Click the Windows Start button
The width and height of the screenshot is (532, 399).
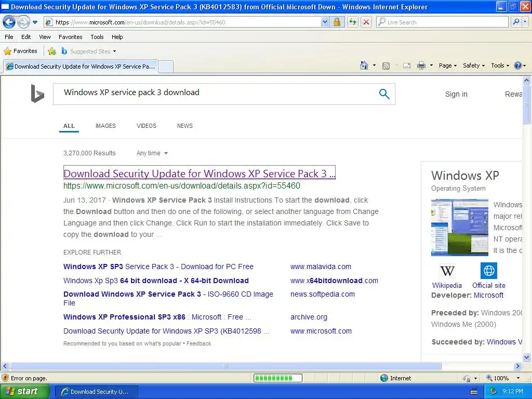click(25, 392)
